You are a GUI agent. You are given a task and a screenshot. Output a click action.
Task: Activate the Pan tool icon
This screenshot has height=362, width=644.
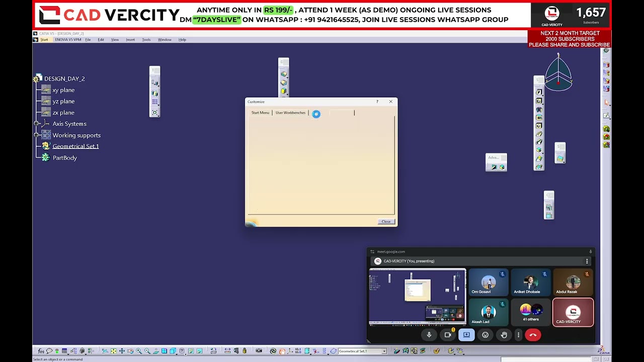pos(122,351)
